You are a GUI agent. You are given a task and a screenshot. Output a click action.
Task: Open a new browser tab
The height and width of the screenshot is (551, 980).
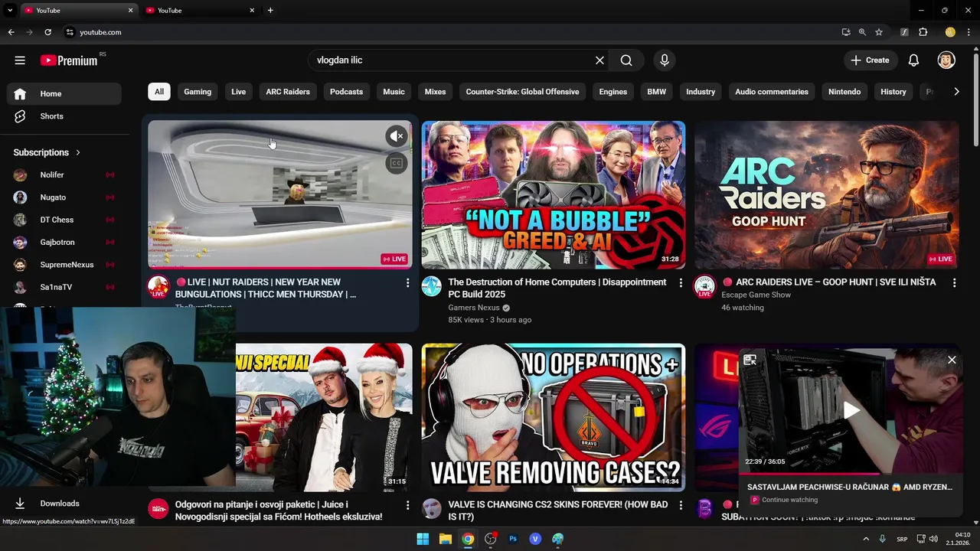(x=270, y=11)
